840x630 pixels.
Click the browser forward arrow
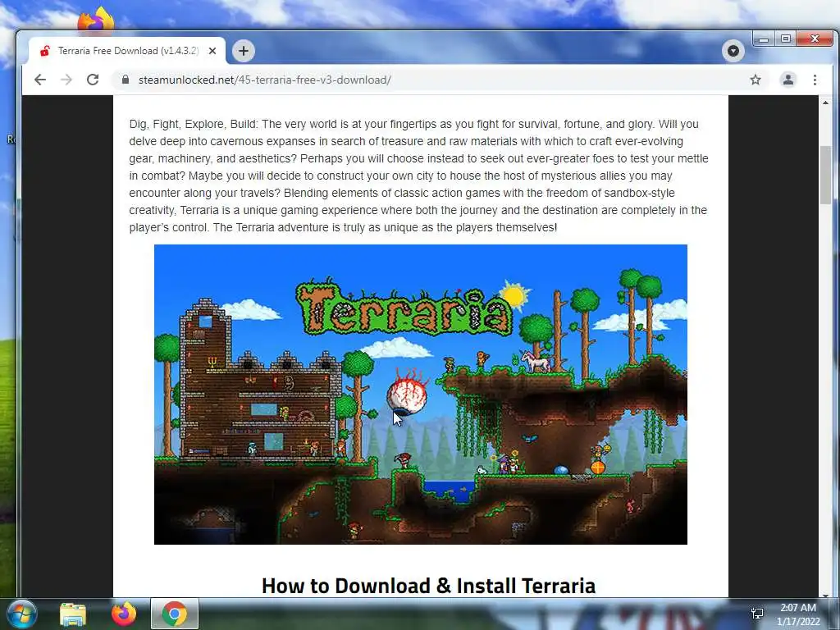click(x=66, y=80)
